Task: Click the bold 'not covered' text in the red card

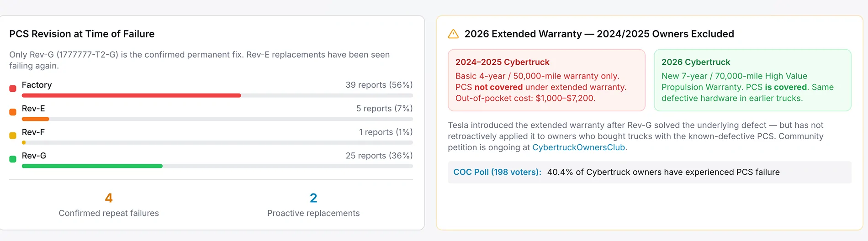Action: [x=498, y=87]
